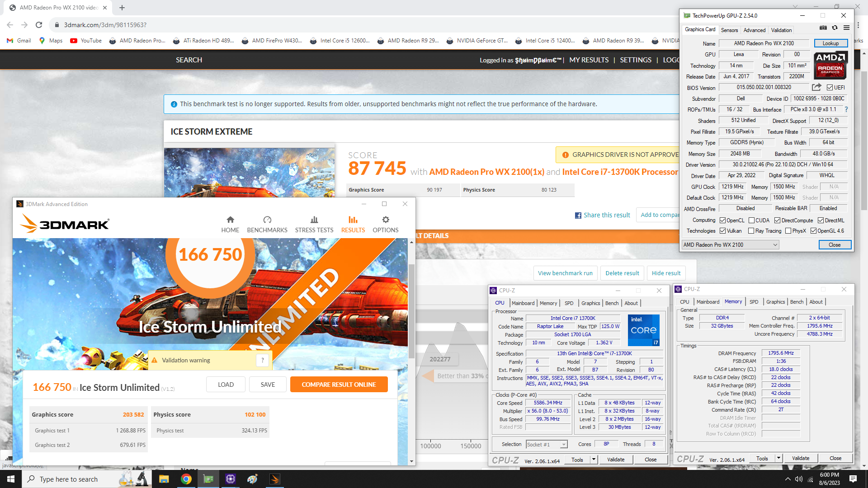Open BENCHMARKS in the 3DMark window

[267, 224]
